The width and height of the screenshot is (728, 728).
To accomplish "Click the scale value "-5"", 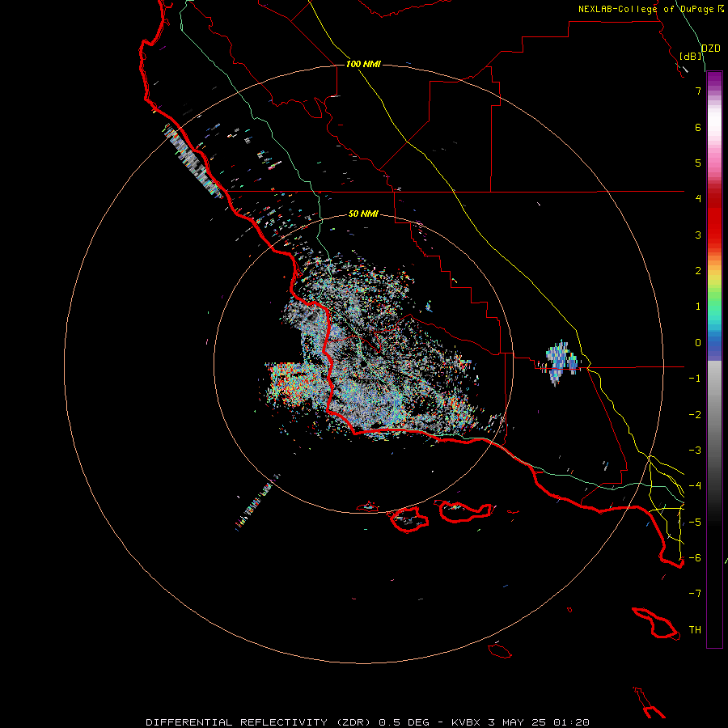I will 695,523.
